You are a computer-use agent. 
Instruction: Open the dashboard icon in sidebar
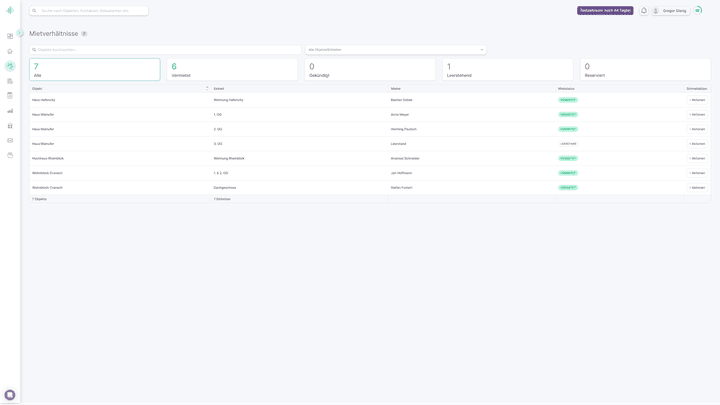point(10,36)
